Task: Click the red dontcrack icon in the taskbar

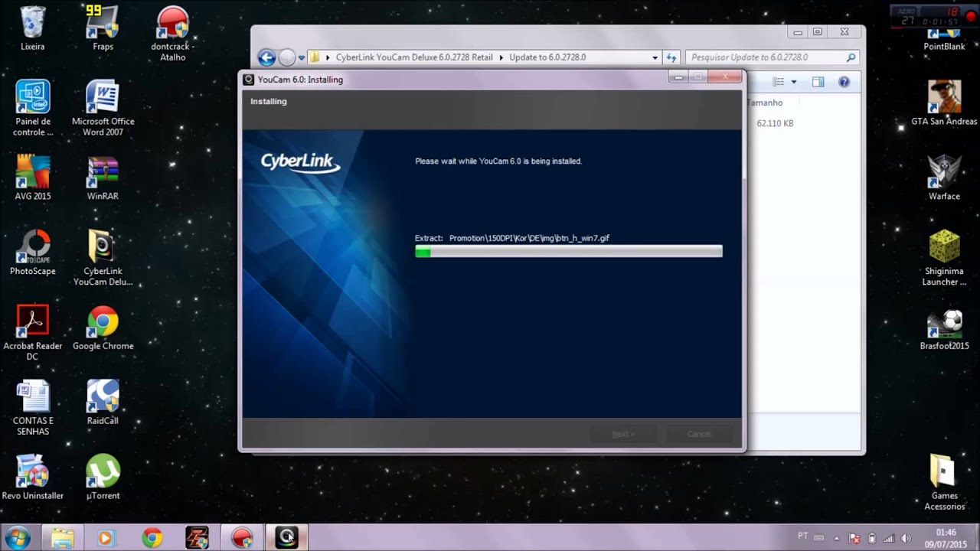Action: 242,537
